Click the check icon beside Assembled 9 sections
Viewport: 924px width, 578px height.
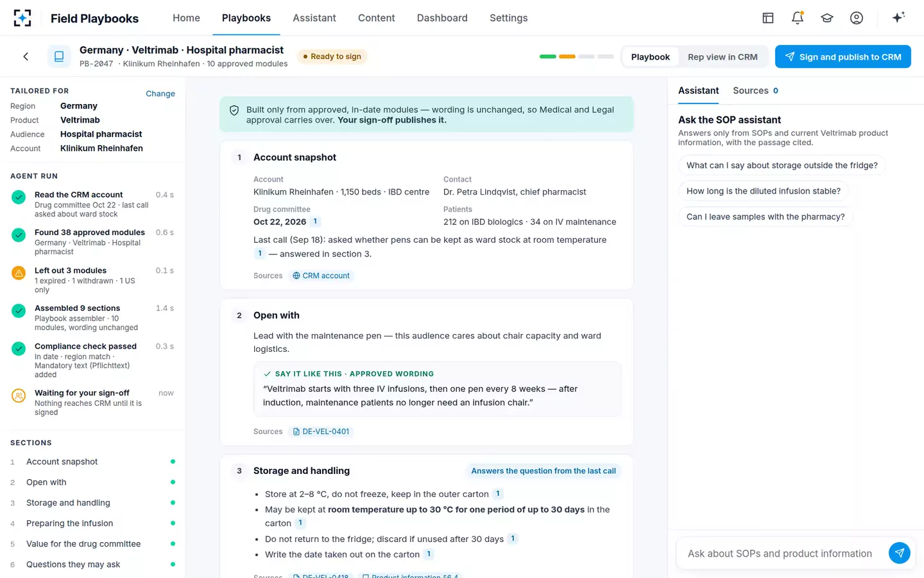tap(19, 311)
